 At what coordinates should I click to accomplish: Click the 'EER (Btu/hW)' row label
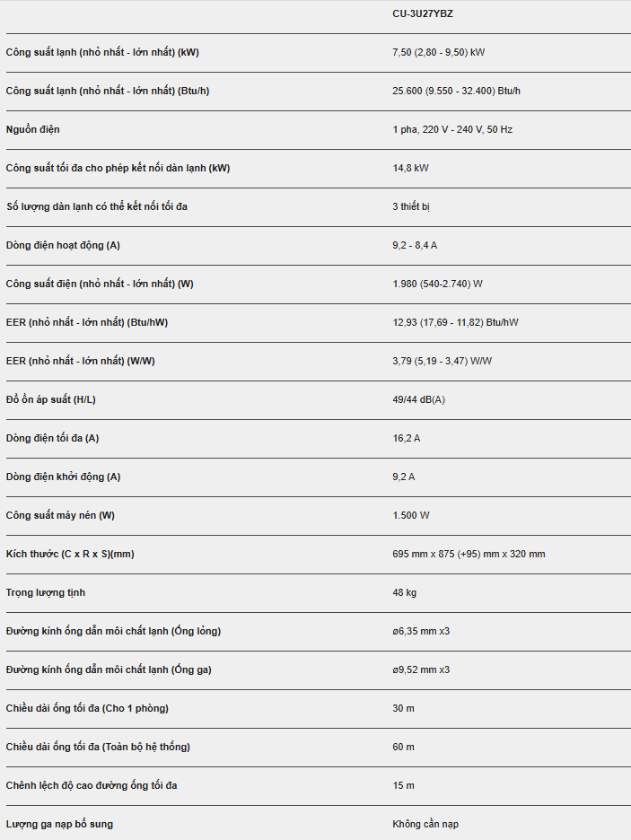[87, 322]
